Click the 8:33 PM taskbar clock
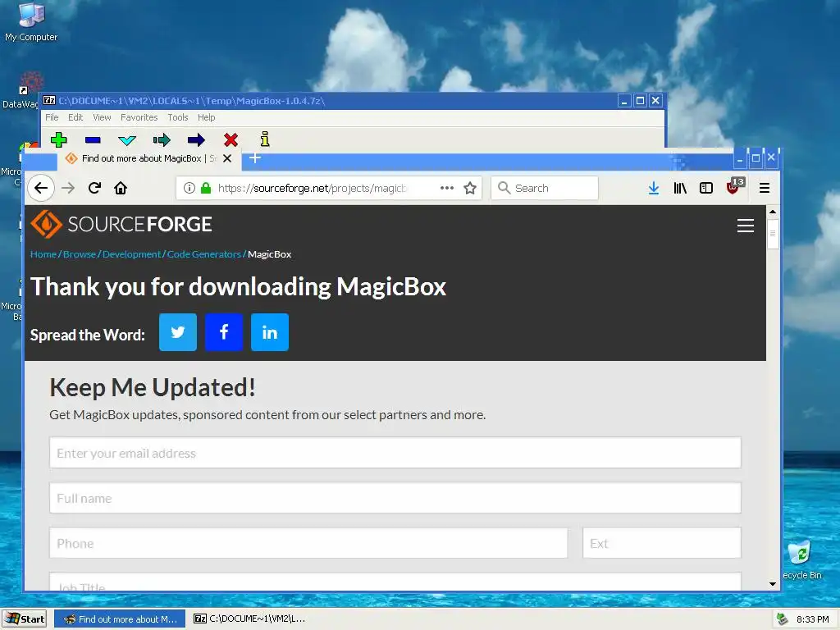 tap(812, 619)
